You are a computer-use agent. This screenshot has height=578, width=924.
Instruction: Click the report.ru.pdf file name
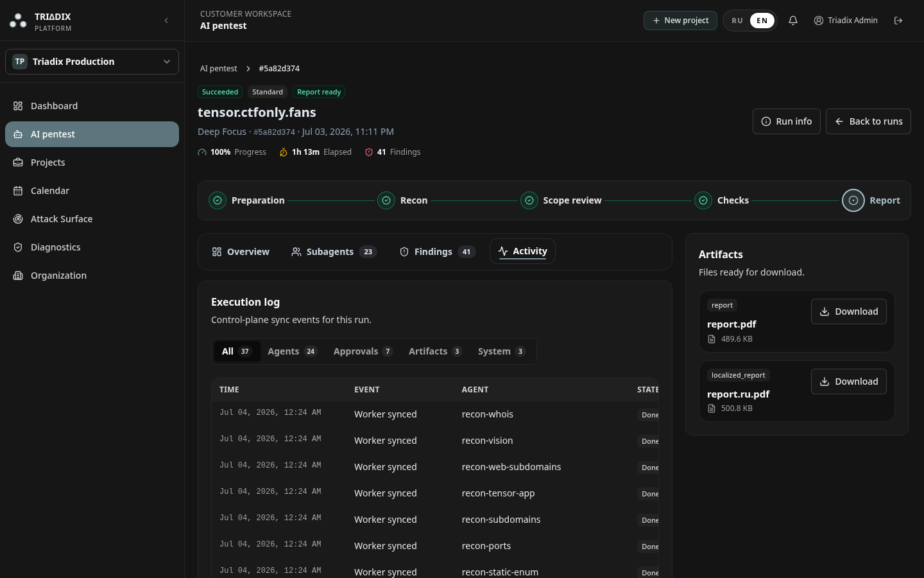coord(738,394)
